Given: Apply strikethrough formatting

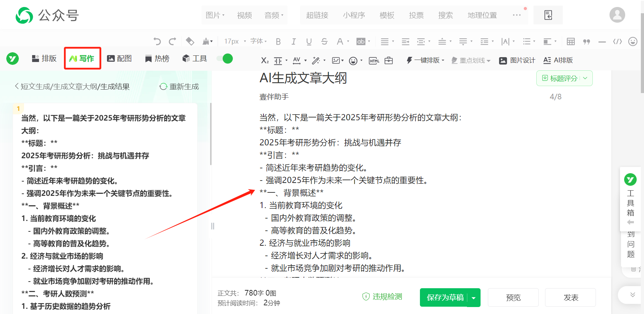Looking at the screenshot, I should [x=324, y=41].
